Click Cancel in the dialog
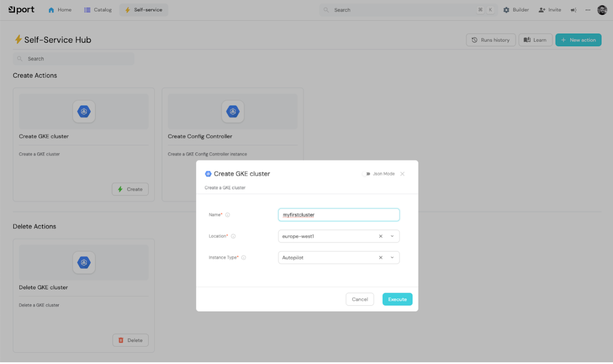This screenshot has height=364, width=613. pos(360,299)
